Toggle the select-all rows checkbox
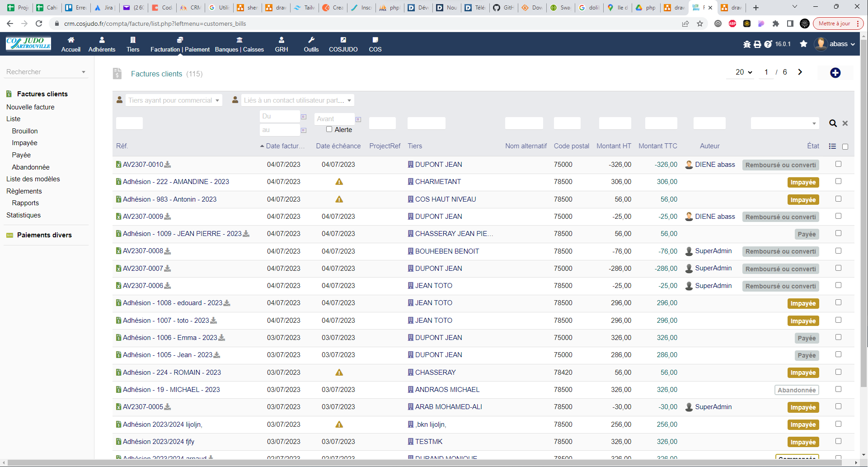868x467 pixels. (x=845, y=146)
